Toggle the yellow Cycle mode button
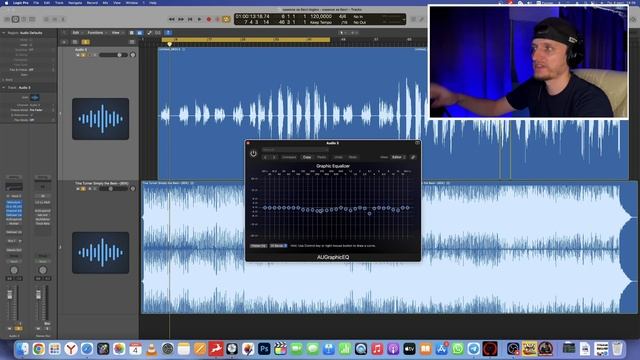 point(226,19)
